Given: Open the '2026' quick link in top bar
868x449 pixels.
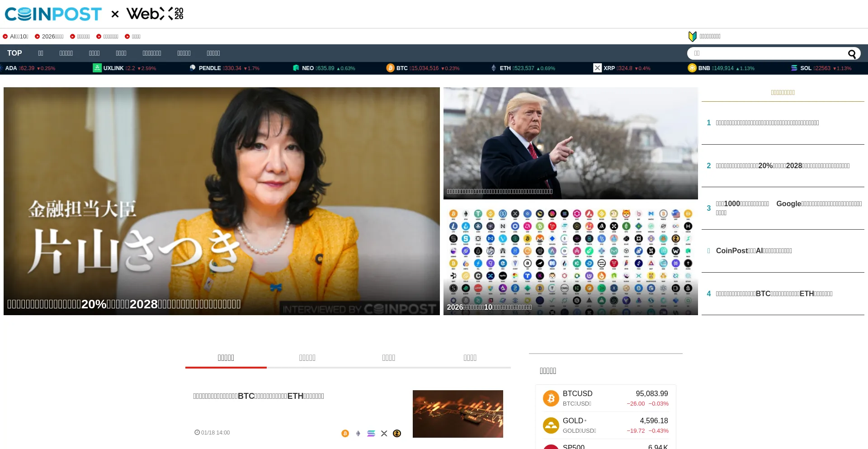Looking at the screenshot, I should 52,37.
